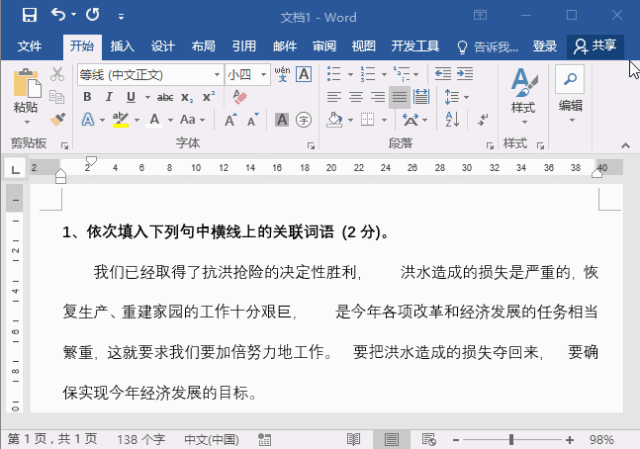Image resolution: width=640 pixels, height=449 pixels.
Task: Apply text effects outlined A
Action: coord(88,120)
